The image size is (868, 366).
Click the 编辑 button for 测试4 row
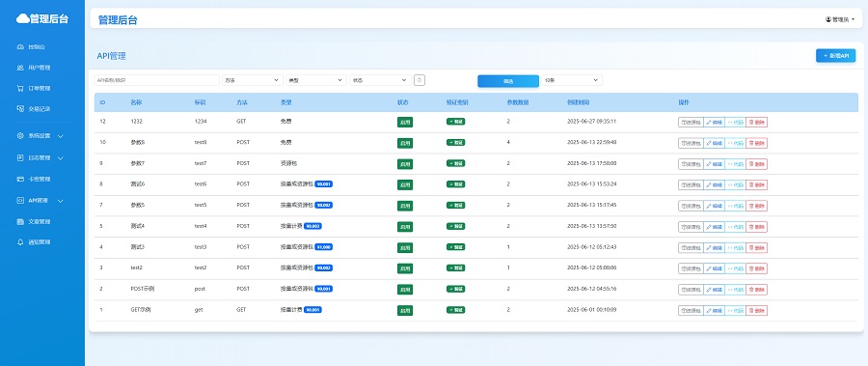(714, 227)
